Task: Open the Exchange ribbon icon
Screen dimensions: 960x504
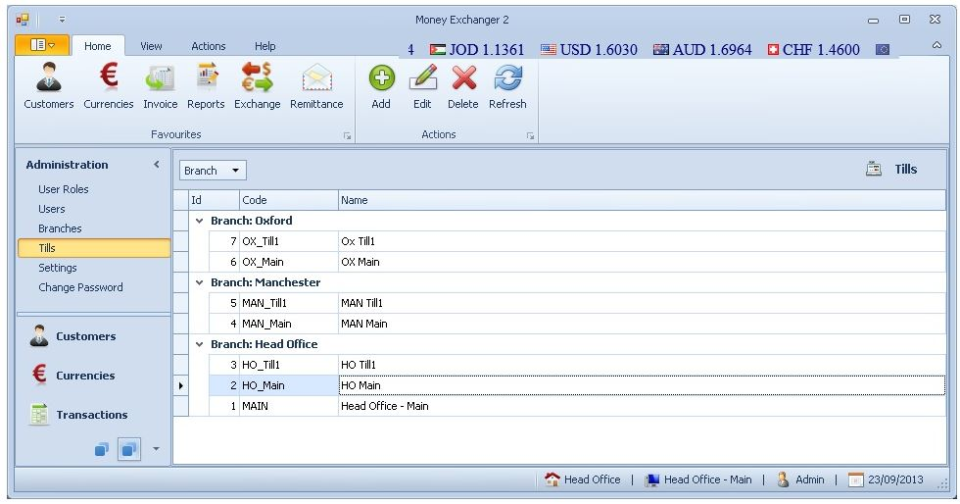Action: tap(257, 86)
